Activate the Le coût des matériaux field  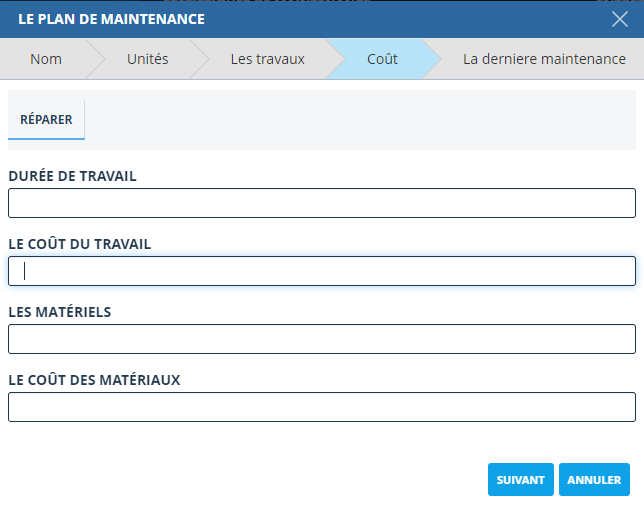point(321,407)
